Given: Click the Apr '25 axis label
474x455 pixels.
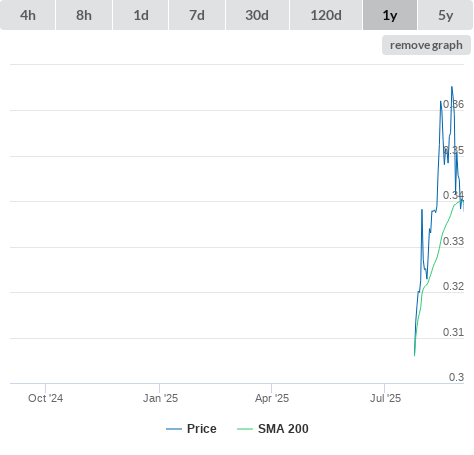Looking at the screenshot, I should click(x=272, y=398).
